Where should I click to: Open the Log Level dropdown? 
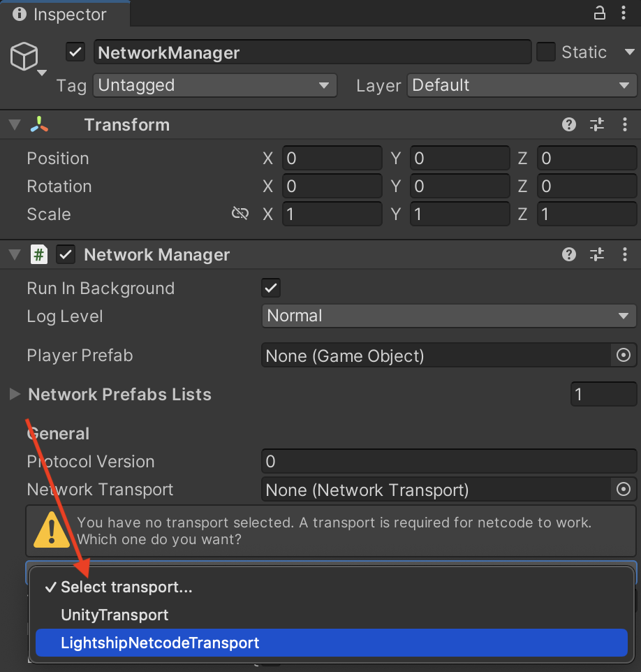[x=449, y=315]
